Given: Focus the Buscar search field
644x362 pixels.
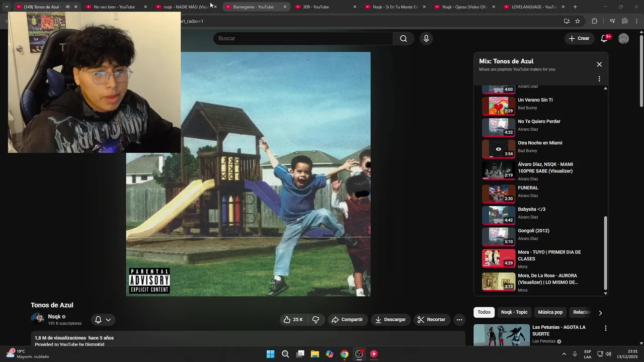Looking at the screenshot, I should [303, 39].
